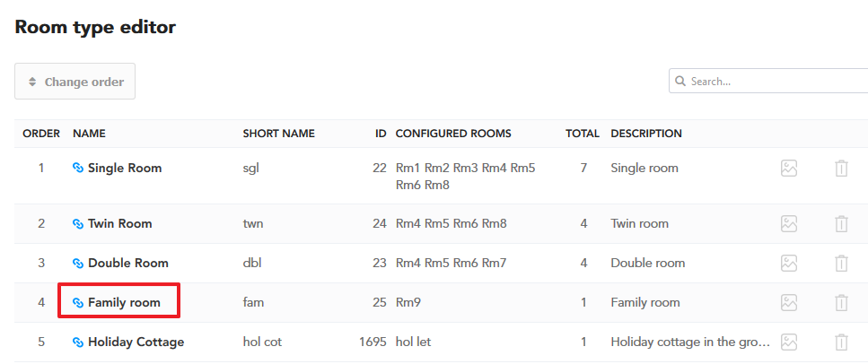Open the Family room name link

(x=124, y=303)
